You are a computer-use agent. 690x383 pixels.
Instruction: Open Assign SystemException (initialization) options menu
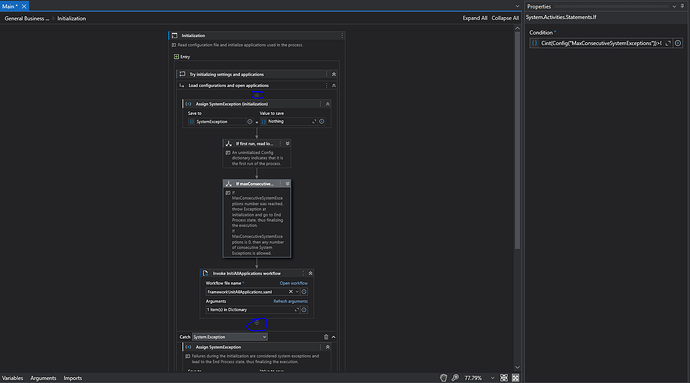(320, 104)
